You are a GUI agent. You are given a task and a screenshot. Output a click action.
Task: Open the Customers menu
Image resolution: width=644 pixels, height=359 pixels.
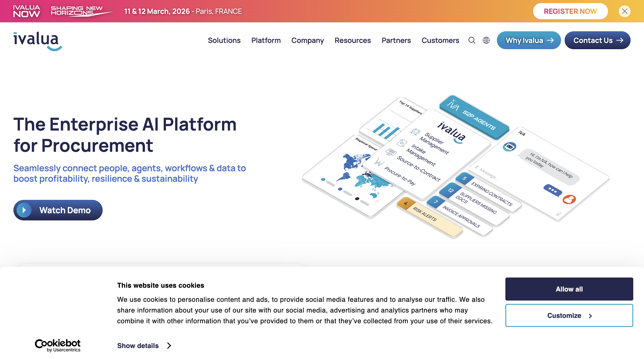pos(440,40)
